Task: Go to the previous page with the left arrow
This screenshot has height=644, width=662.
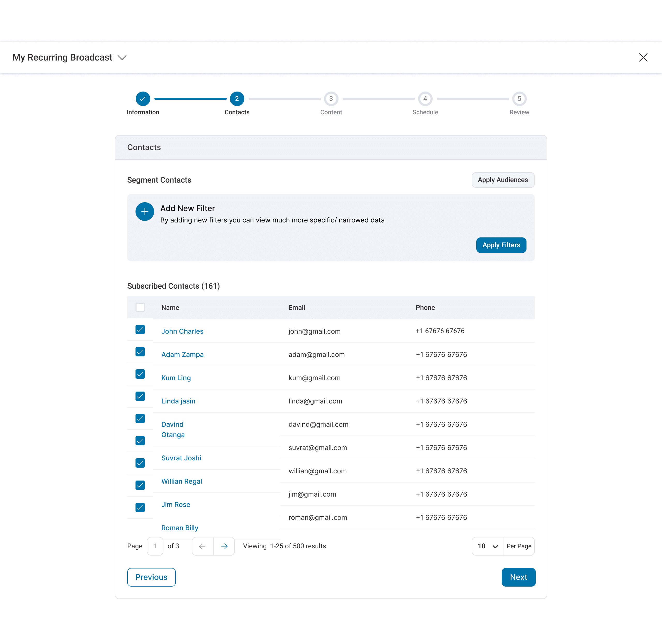Action: tap(202, 546)
